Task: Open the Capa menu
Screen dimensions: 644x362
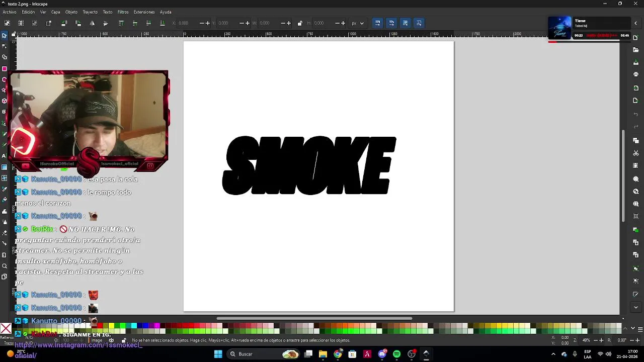Action: coord(55,12)
